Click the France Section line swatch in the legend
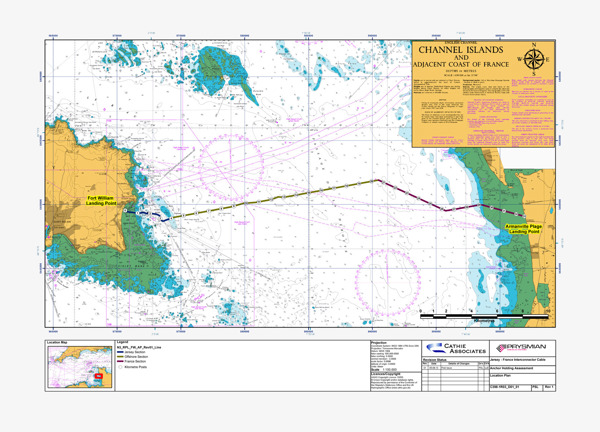 pos(124,361)
